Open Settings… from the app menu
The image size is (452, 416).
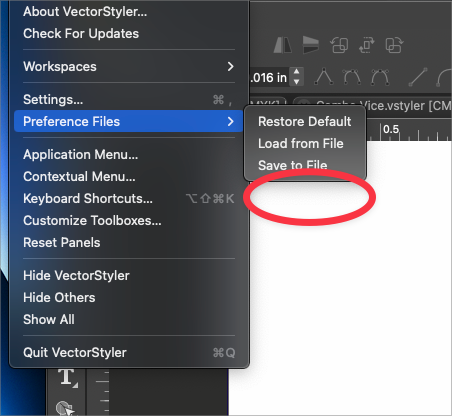[x=129, y=99]
